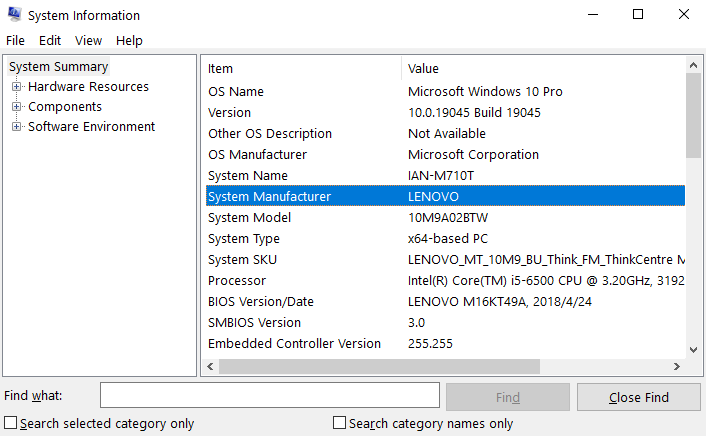Enable Search category names only
The image size is (706, 436).
[339, 423]
